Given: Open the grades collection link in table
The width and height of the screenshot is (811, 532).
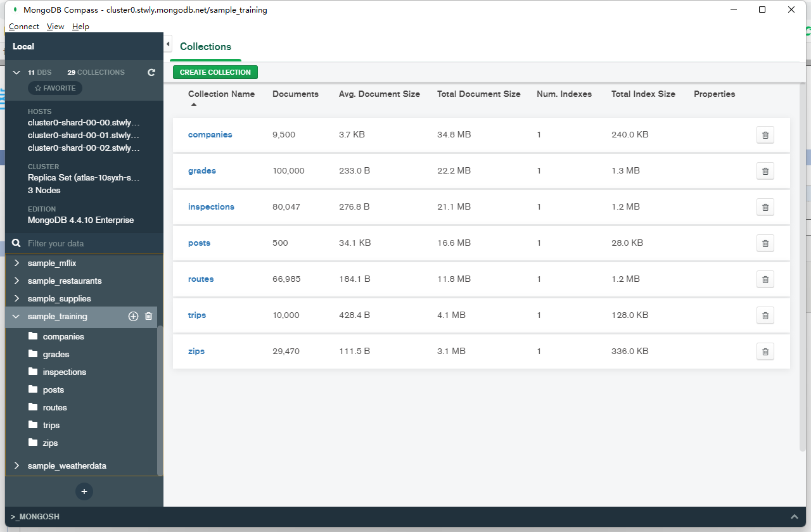Looking at the screenshot, I should coord(202,171).
